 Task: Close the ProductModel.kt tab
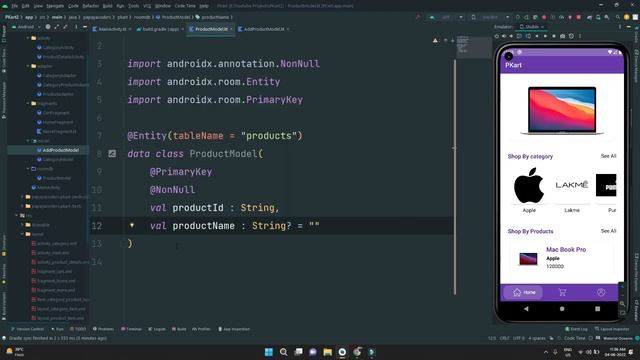pyautogui.click(x=231, y=29)
